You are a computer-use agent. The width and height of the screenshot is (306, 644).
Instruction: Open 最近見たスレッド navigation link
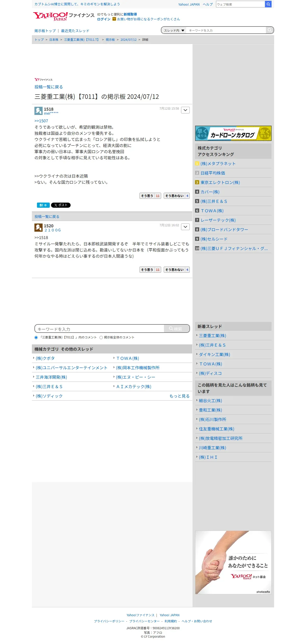point(75,31)
